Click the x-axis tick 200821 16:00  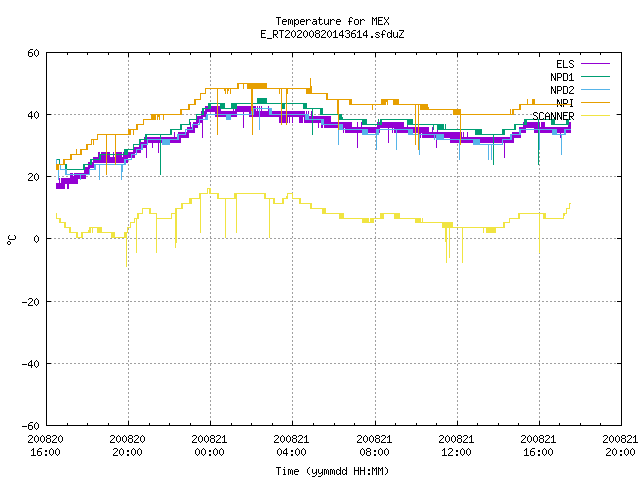538,446
